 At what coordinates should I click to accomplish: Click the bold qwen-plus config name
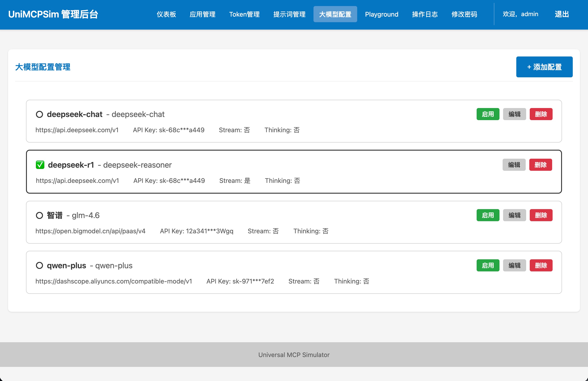[x=67, y=266]
